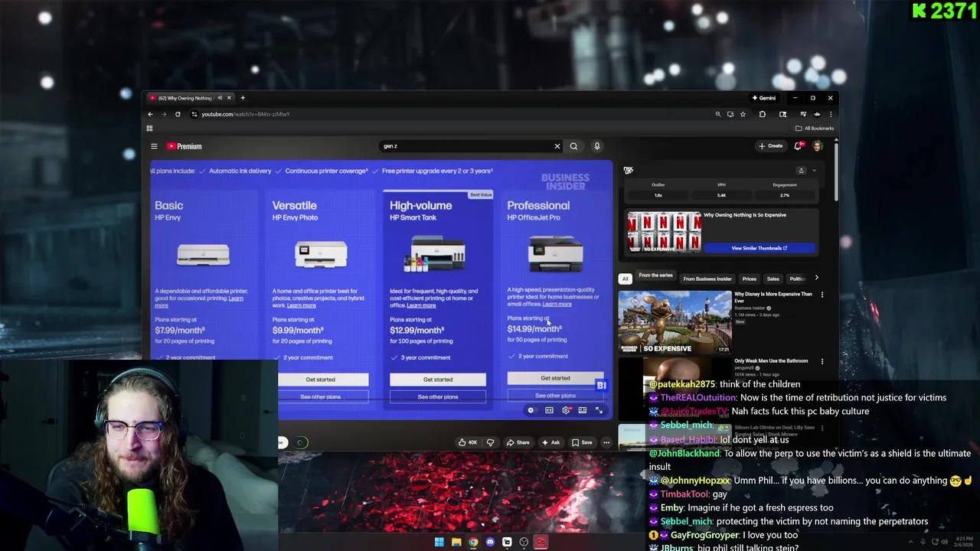The image size is (980, 551).
Task: Open File Explorer from the taskbar
Action: tap(456, 543)
